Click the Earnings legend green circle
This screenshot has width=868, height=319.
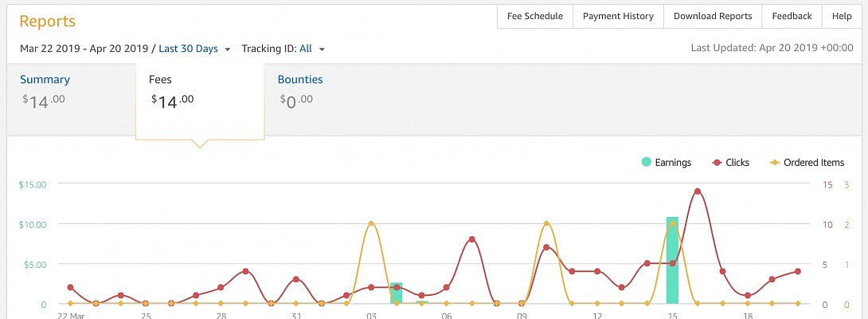point(646,163)
